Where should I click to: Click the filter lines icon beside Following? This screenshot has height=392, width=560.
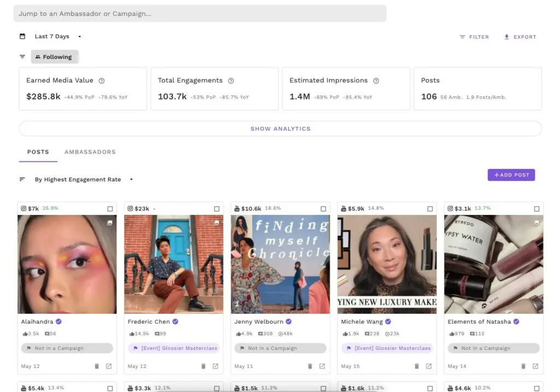pos(22,57)
